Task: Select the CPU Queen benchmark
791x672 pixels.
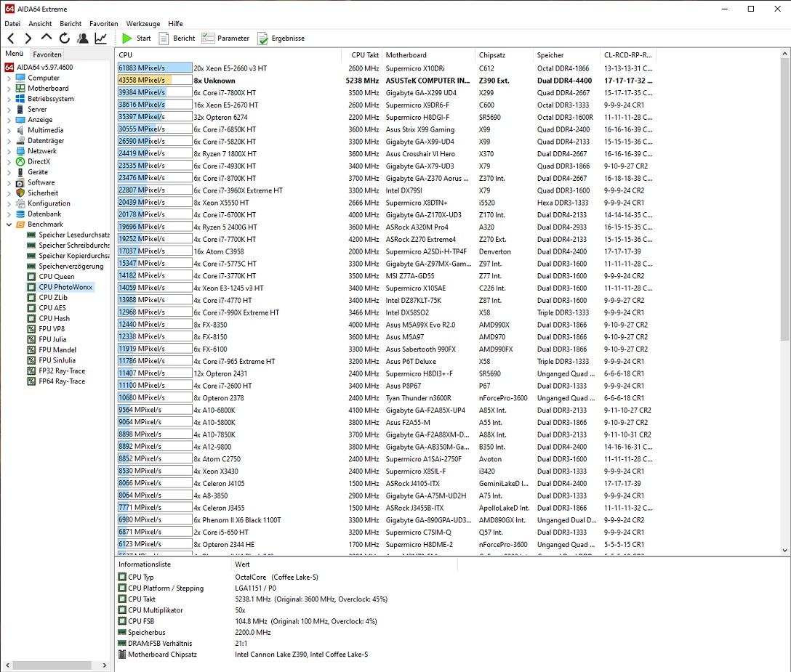Action: pos(57,276)
